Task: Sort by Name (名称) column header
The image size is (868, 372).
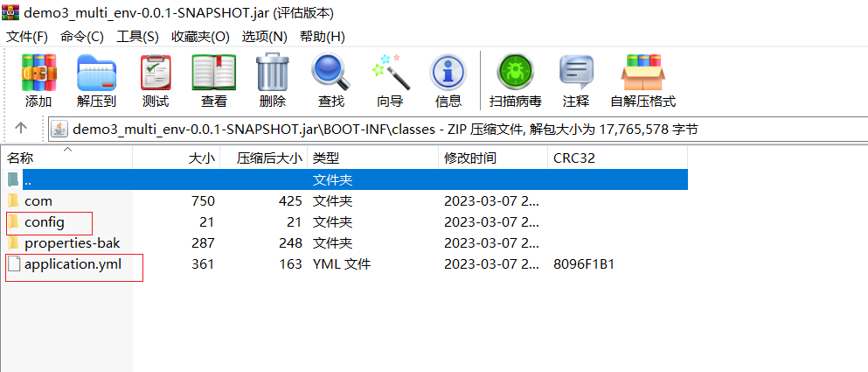Action: [x=21, y=158]
